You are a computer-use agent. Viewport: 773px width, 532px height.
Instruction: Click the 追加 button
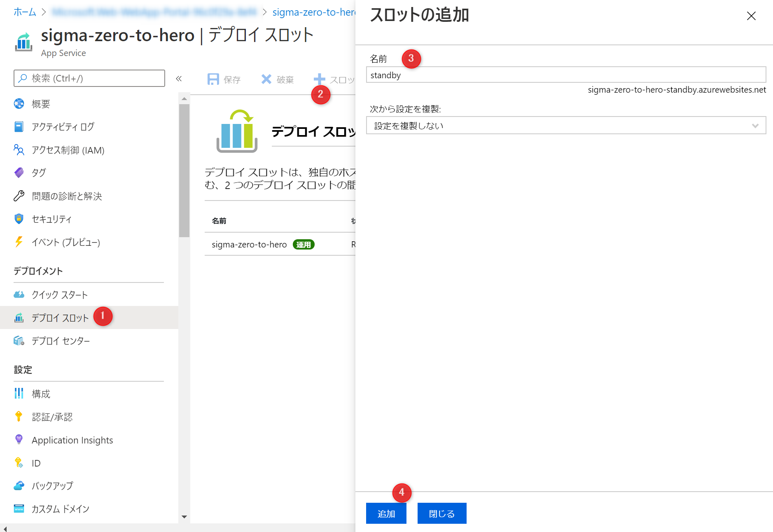point(386,513)
